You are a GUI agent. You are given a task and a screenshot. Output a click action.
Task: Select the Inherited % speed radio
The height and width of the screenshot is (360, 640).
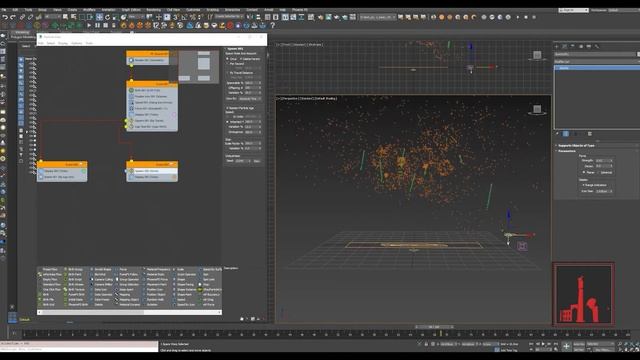228,122
